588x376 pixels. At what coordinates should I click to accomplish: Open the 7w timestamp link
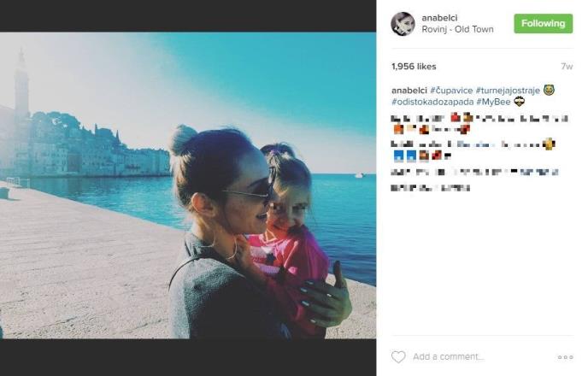pos(567,67)
